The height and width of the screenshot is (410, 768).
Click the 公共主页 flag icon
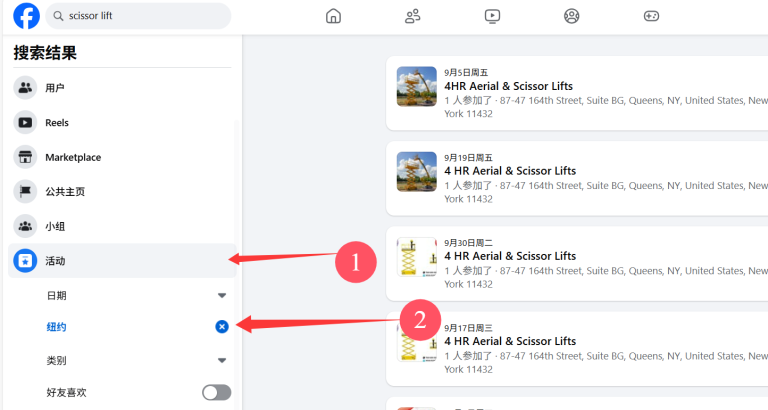click(25, 192)
